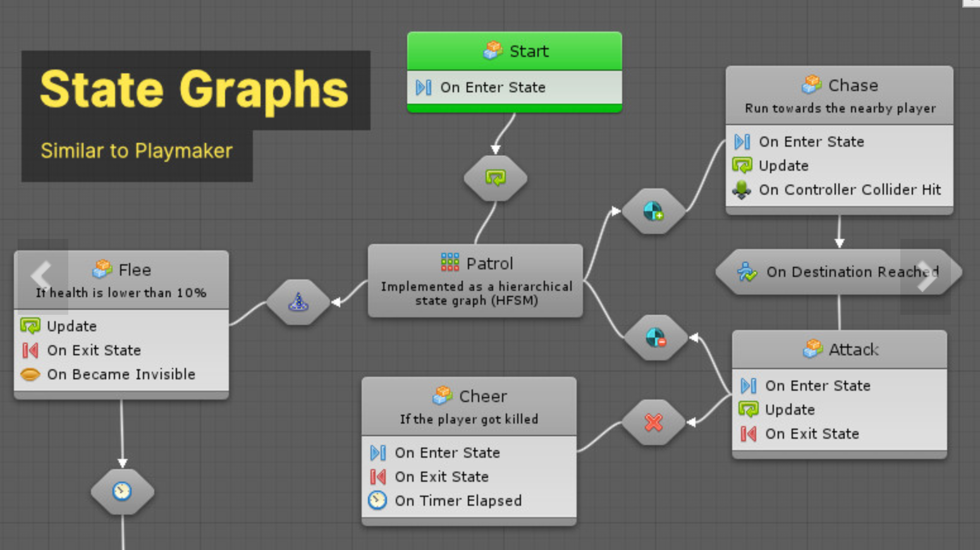This screenshot has width=980, height=550.
Task: Click the red X transition node
Action: [654, 422]
